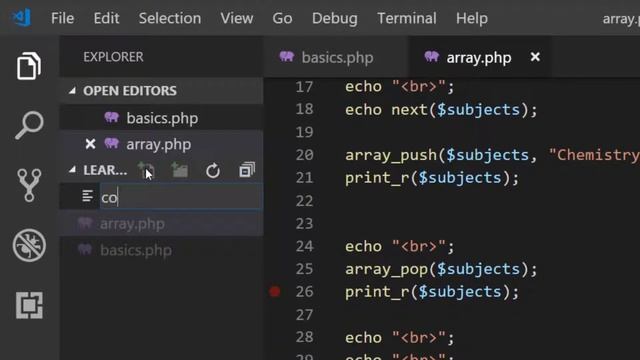This screenshot has height=360, width=640.
Task: Click the VS Code logo icon
Action: click(x=22, y=18)
